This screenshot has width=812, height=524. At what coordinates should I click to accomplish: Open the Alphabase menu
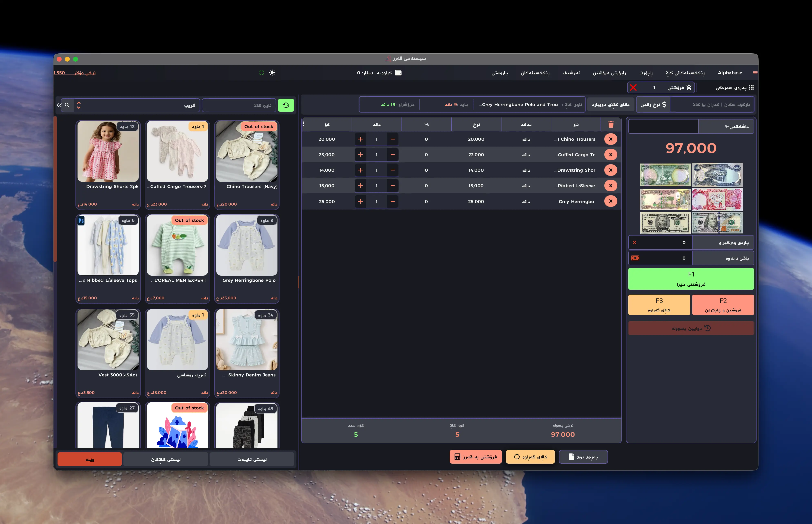coord(730,73)
